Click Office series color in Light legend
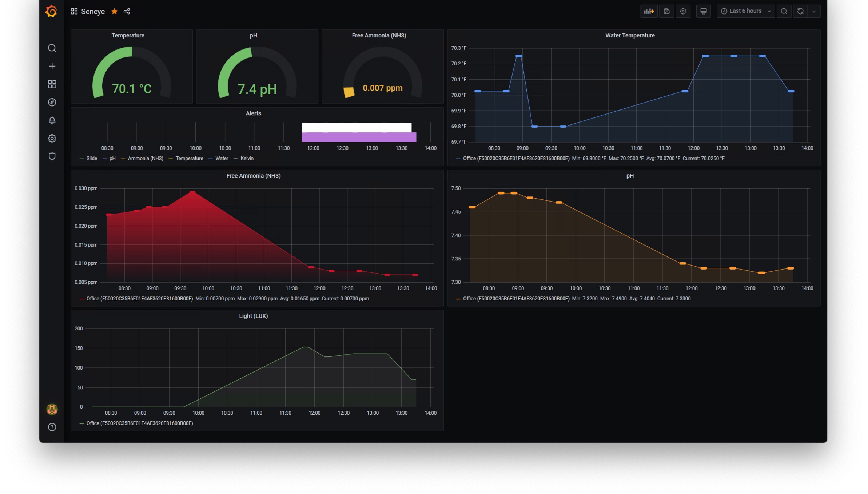868x494 pixels. click(x=81, y=423)
